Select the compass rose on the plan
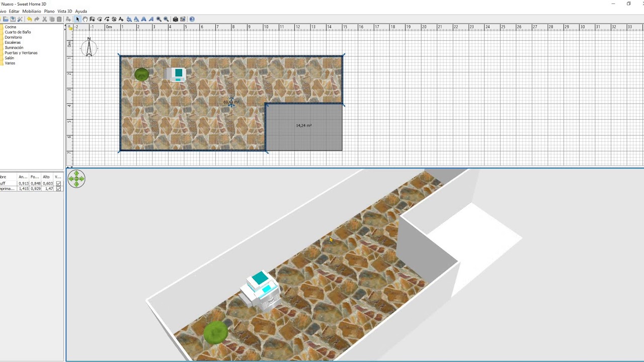This screenshot has width=644, height=362. point(89,47)
